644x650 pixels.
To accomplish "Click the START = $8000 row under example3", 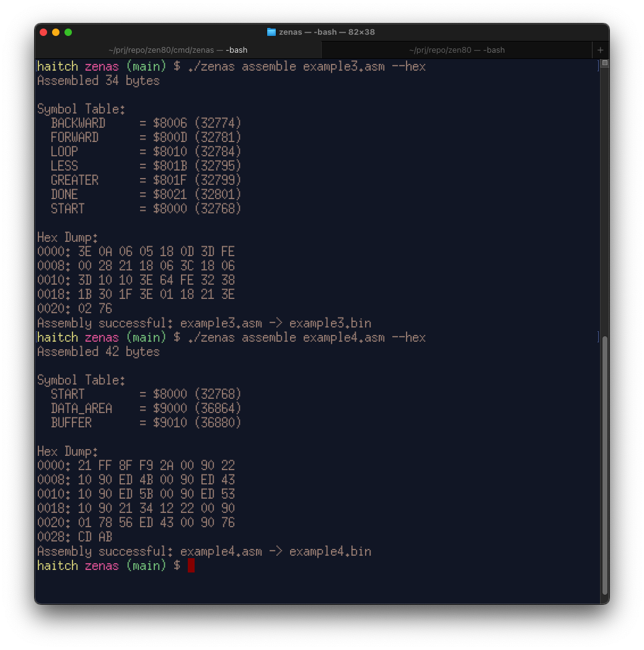I will click(x=146, y=208).
